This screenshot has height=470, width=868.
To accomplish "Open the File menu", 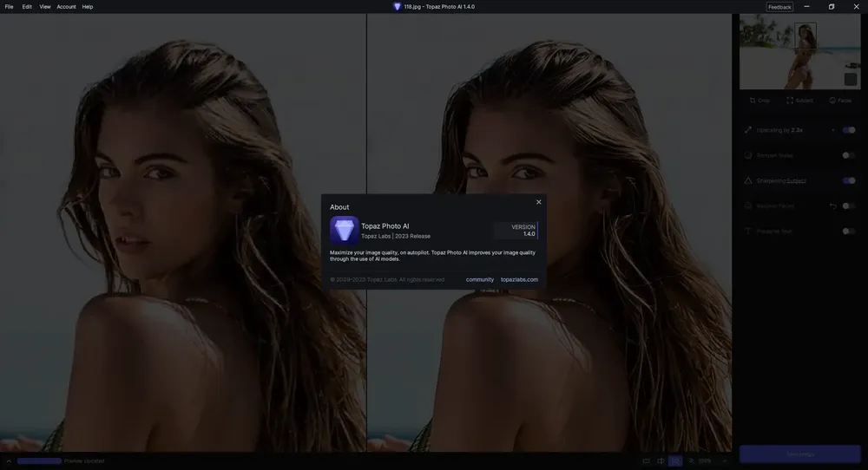I will click(x=9, y=7).
